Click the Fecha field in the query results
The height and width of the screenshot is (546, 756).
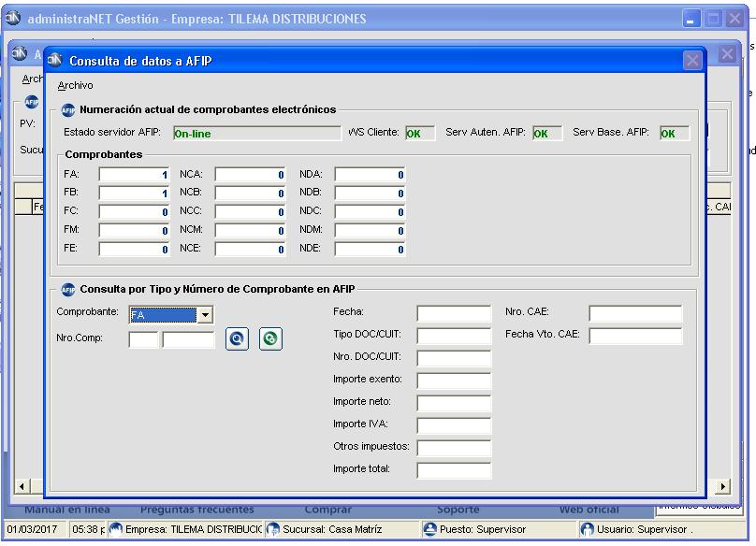pos(454,313)
